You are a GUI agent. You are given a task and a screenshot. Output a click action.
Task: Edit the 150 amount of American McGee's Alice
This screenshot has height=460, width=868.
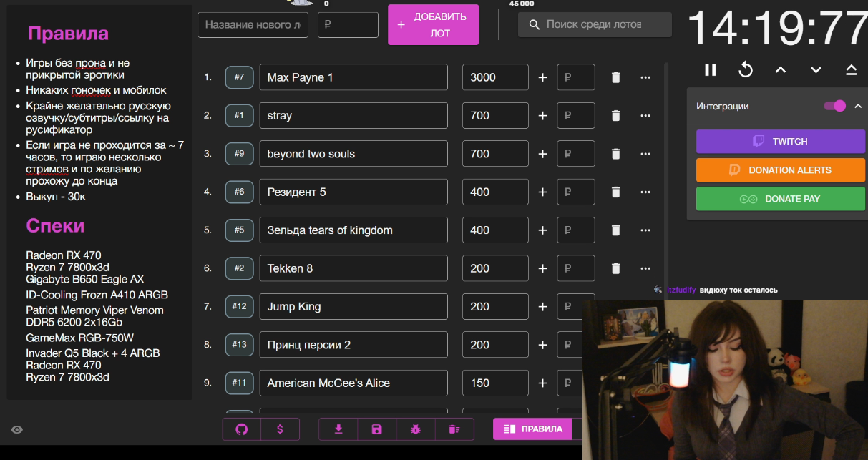(x=495, y=383)
